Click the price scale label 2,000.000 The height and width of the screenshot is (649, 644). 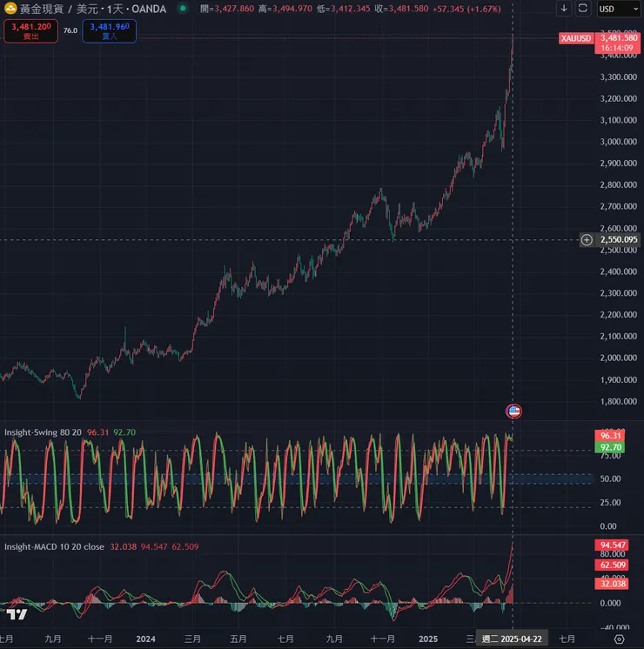pos(619,358)
